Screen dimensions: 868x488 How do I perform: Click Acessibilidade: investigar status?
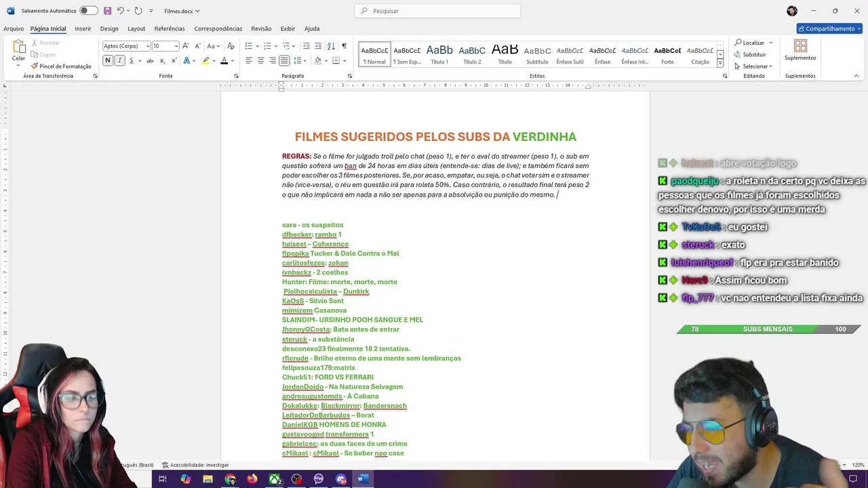[x=195, y=465]
